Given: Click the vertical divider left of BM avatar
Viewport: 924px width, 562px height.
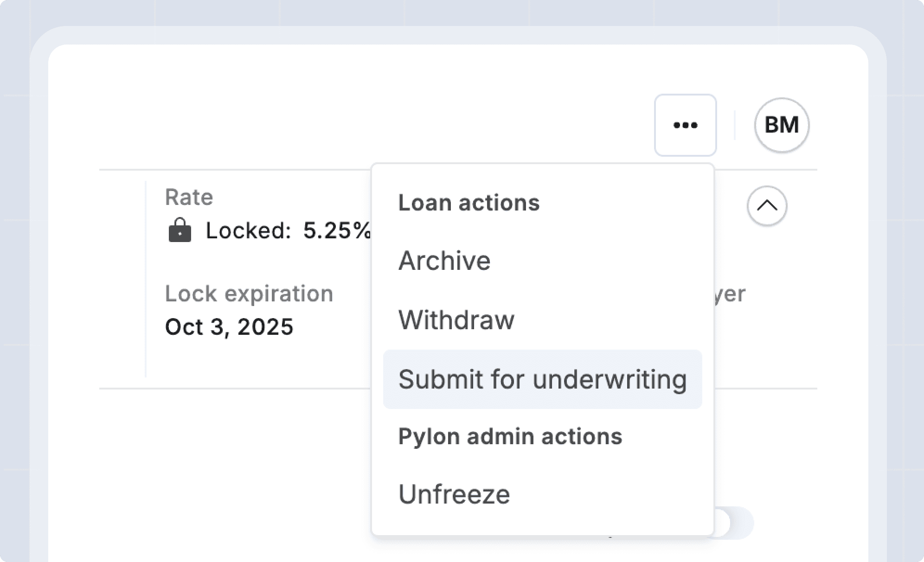Looking at the screenshot, I should click(735, 125).
